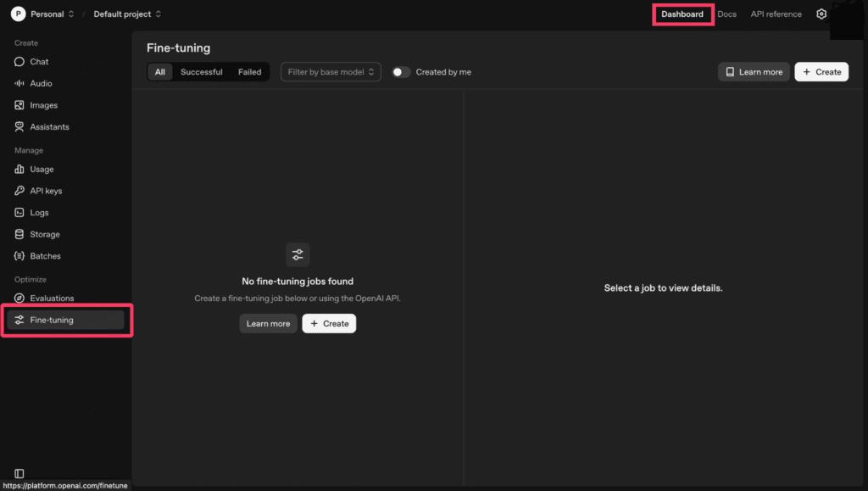868x491 pixels.
Task: Switch to the Docs tab
Action: click(726, 14)
